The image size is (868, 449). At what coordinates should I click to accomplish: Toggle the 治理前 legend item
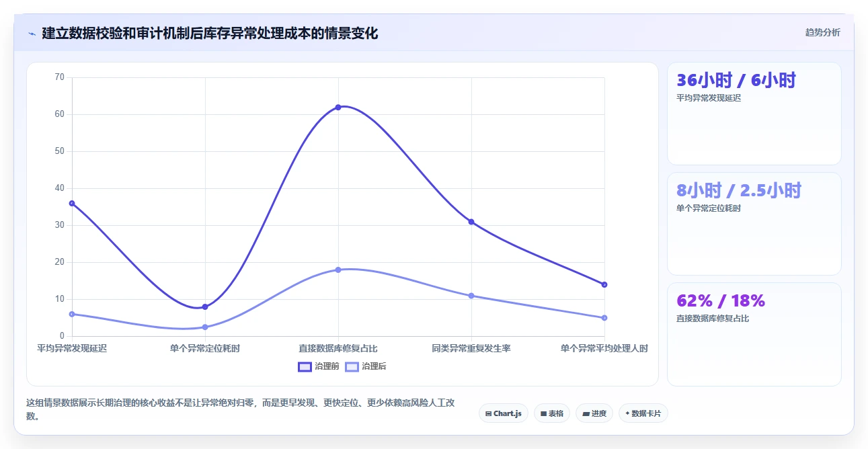(319, 366)
